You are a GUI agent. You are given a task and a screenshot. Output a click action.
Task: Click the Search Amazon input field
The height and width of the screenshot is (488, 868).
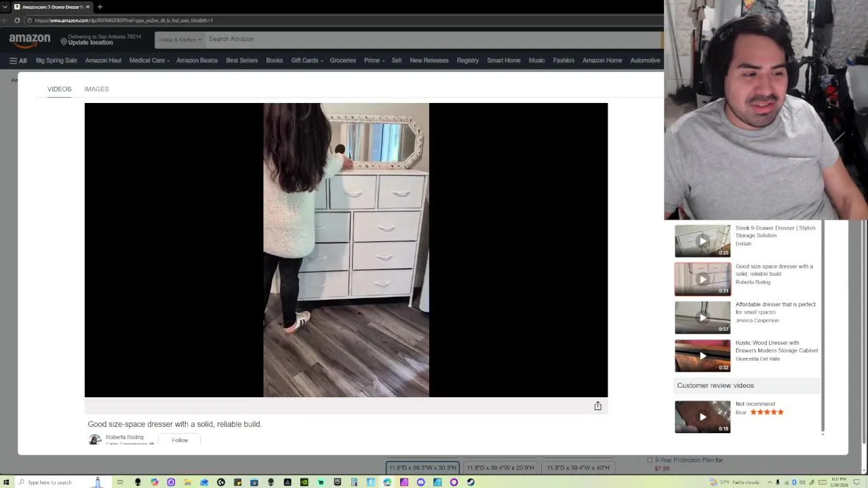click(x=433, y=39)
